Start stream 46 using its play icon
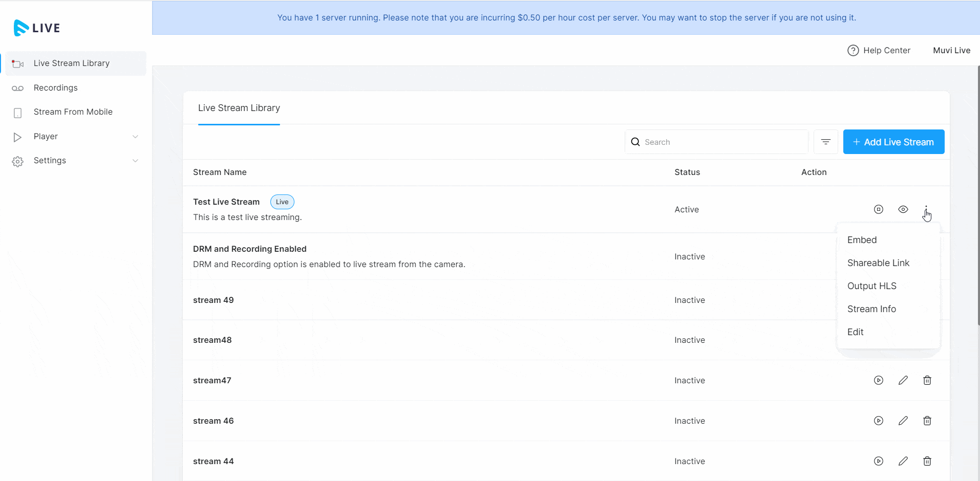The height and width of the screenshot is (481, 980). (x=878, y=421)
